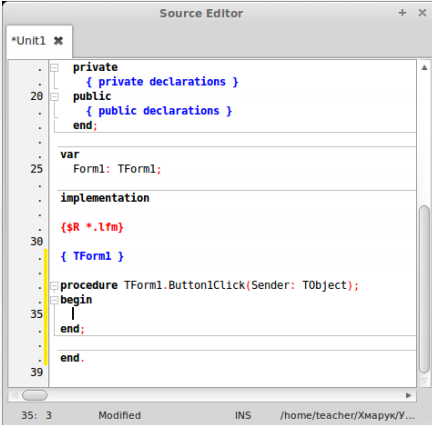Click the '{ private declarations }' comment
The width and height of the screenshot is (432, 425).
[162, 82]
